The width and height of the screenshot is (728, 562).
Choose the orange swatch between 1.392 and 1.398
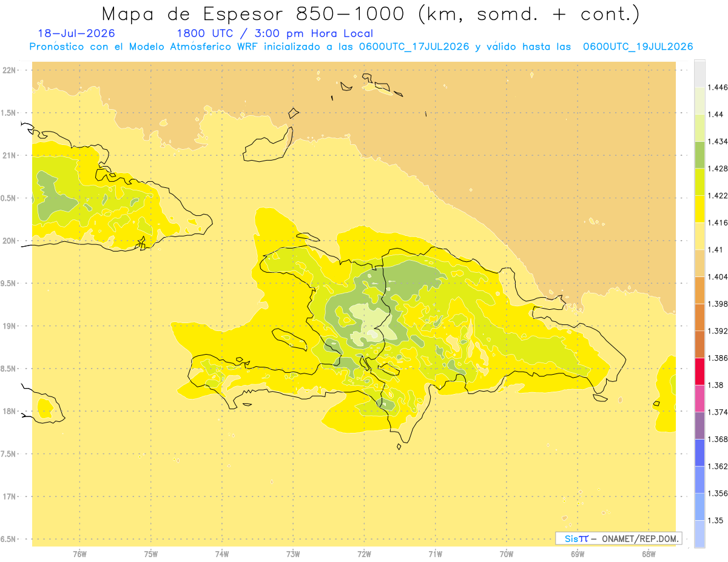point(699,317)
